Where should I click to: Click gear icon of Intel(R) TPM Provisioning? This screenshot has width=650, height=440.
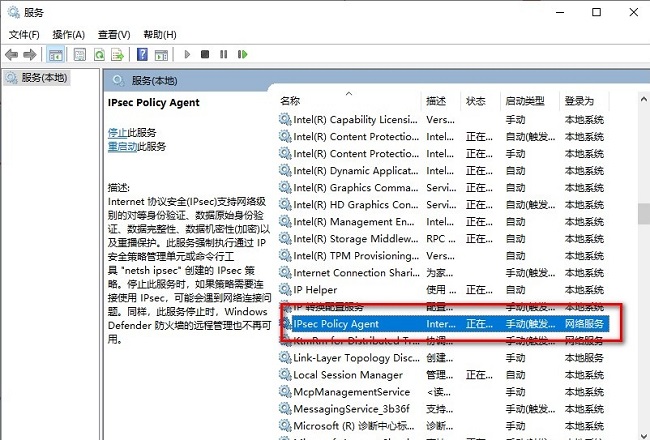(x=285, y=255)
